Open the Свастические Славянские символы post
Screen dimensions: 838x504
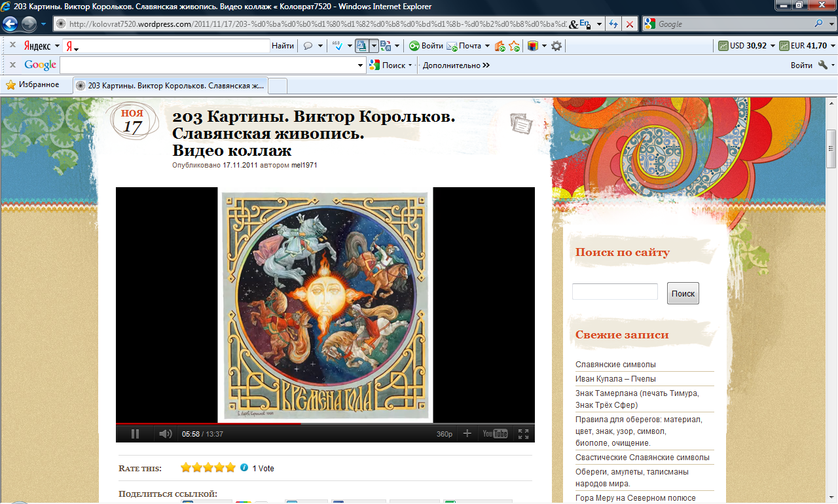tap(642, 458)
